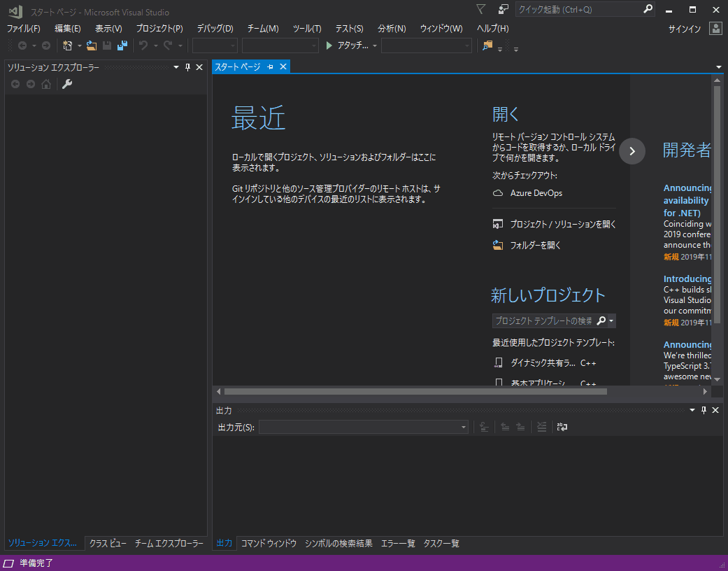This screenshot has width=728, height=571.
Task: Click the Save disk icon in toolbar
Action: (x=107, y=45)
